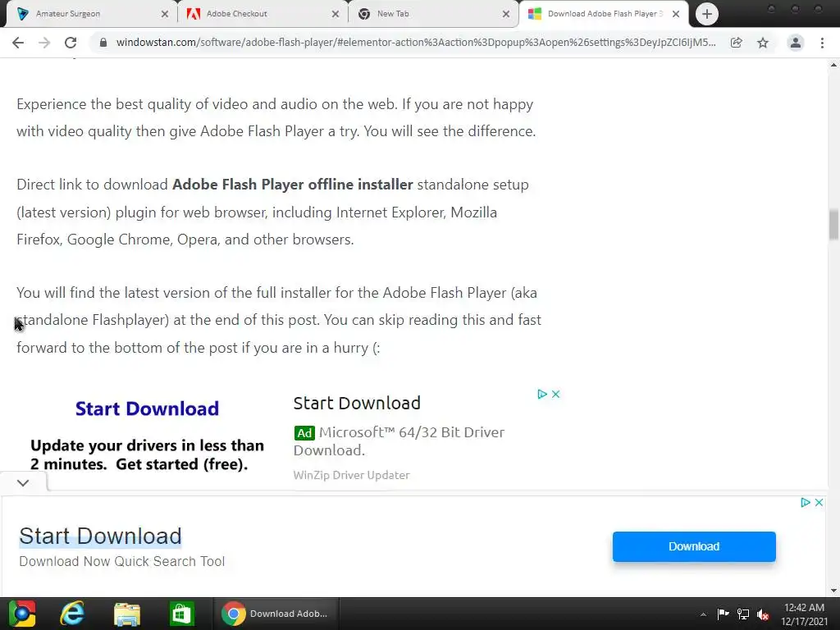The image size is (840, 630).
Task: Click the windowstan.com address bar
Action: click(416, 43)
